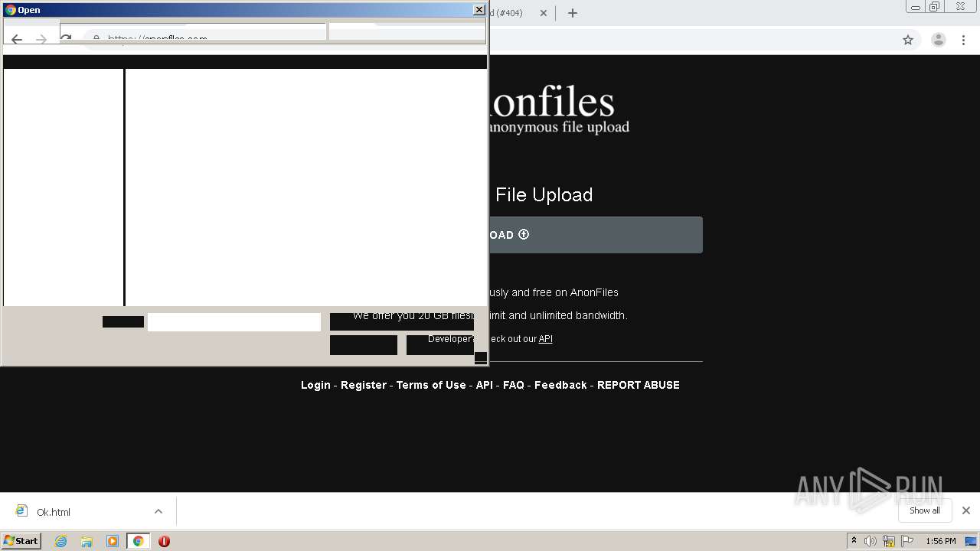Minimize the Chrome window
Screen dimensions: 980x551
(x=916, y=7)
